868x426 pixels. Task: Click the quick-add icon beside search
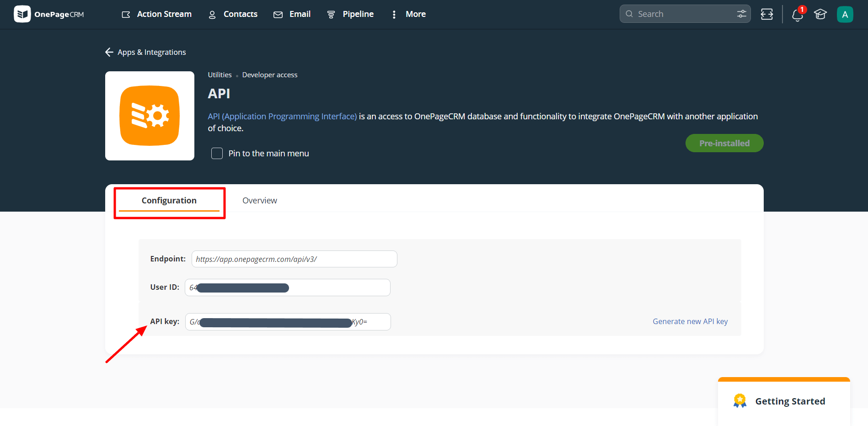766,14
